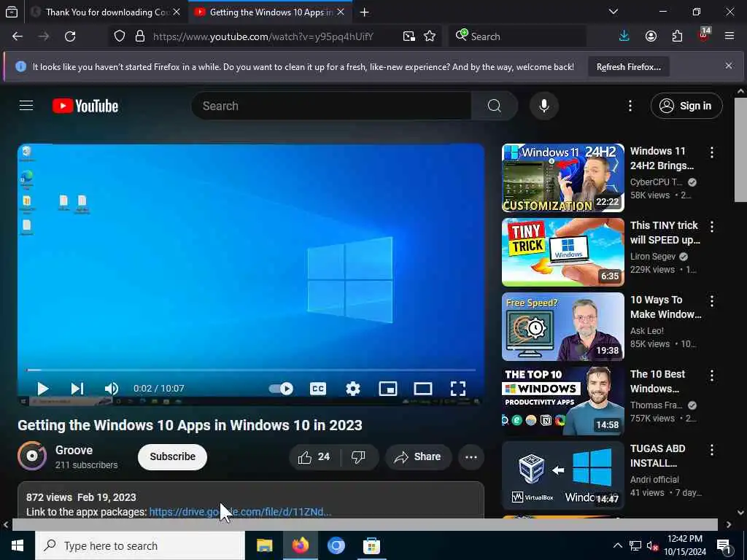This screenshot has height=560, width=747.
Task: Toggle the Autoplay switch in player
Action: [281, 389]
